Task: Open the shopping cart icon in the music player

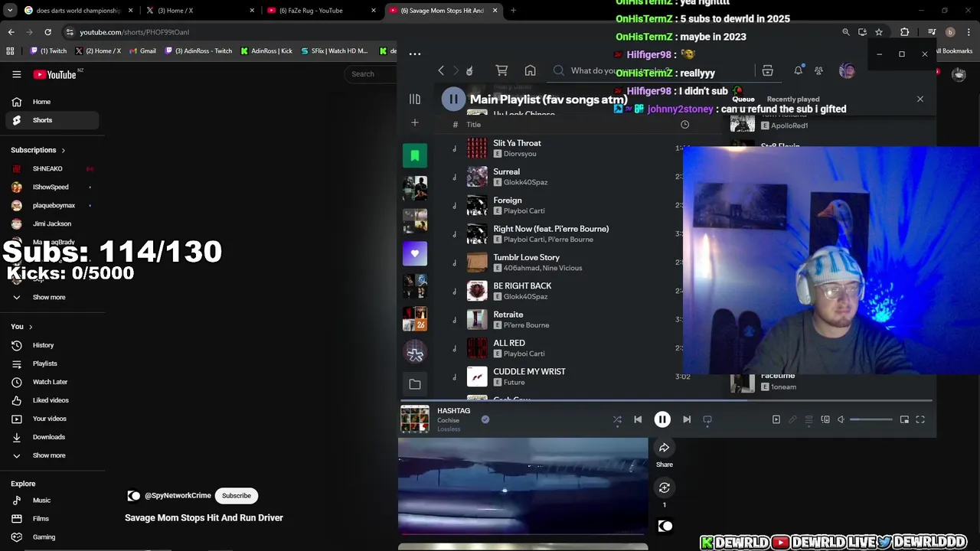Action: coord(501,70)
